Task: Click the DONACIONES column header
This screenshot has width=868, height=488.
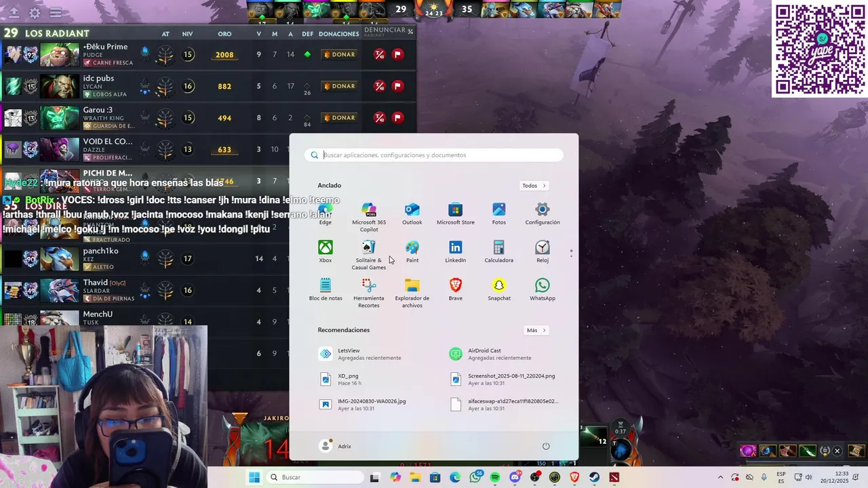Action: [339, 34]
